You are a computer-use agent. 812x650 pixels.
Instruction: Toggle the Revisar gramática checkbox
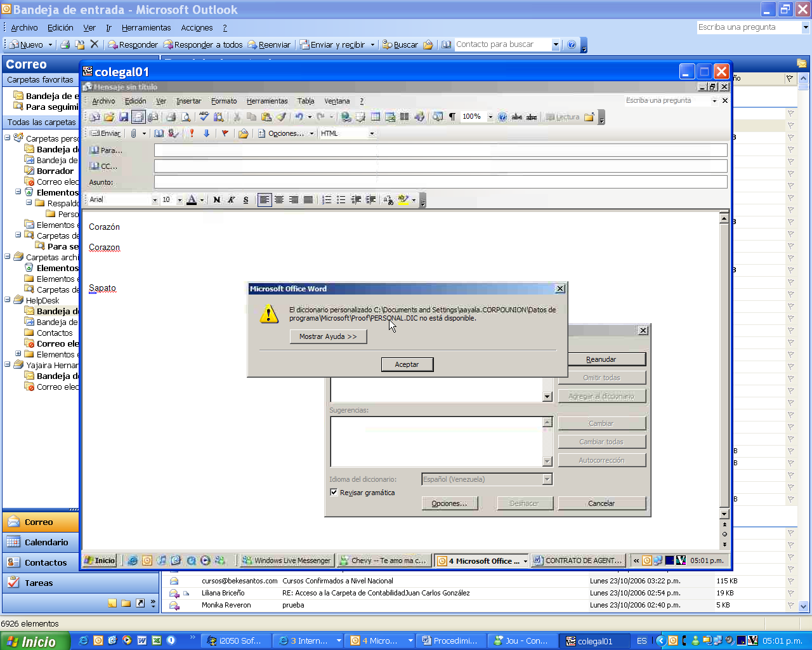[x=334, y=493]
